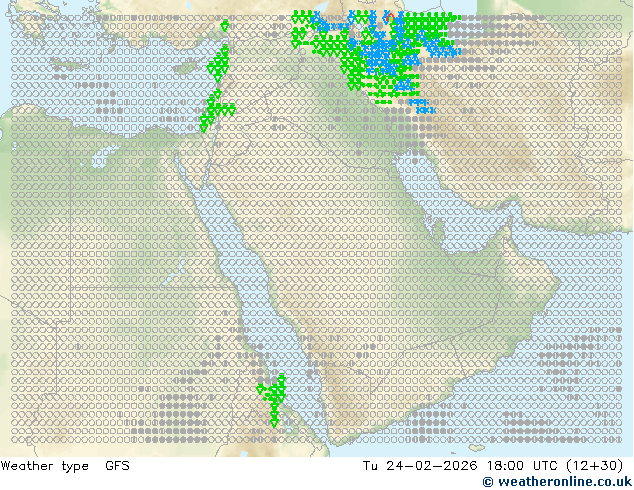Select the "GFS" model label
This screenshot has height=490, width=634.
[117, 466]
